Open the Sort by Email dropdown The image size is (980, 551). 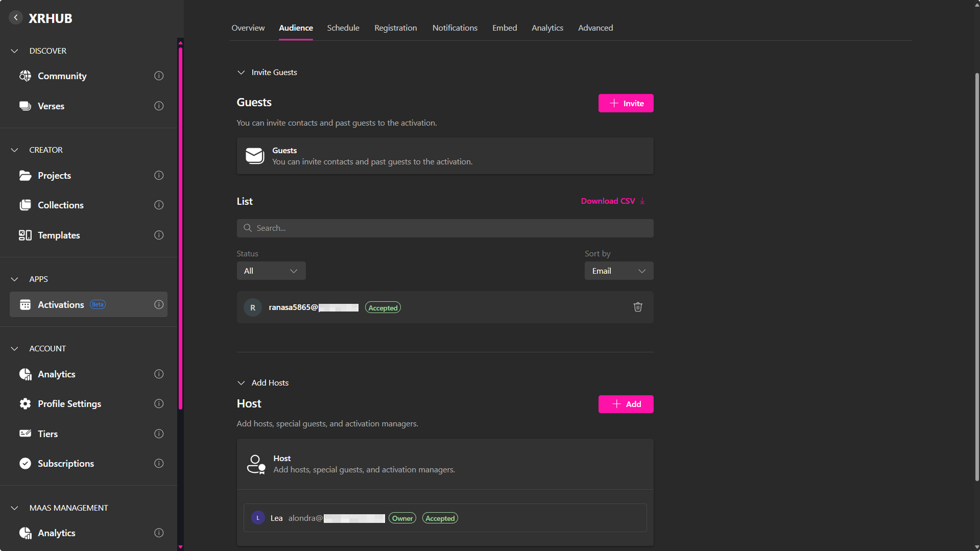pyautogui.click(x=618, y=271)
